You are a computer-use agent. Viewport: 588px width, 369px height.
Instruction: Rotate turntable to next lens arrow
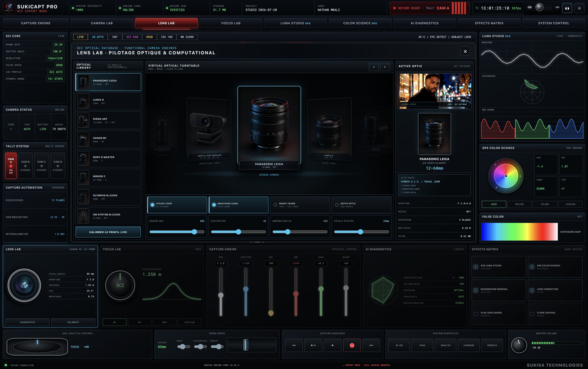[x=385, y=67]
